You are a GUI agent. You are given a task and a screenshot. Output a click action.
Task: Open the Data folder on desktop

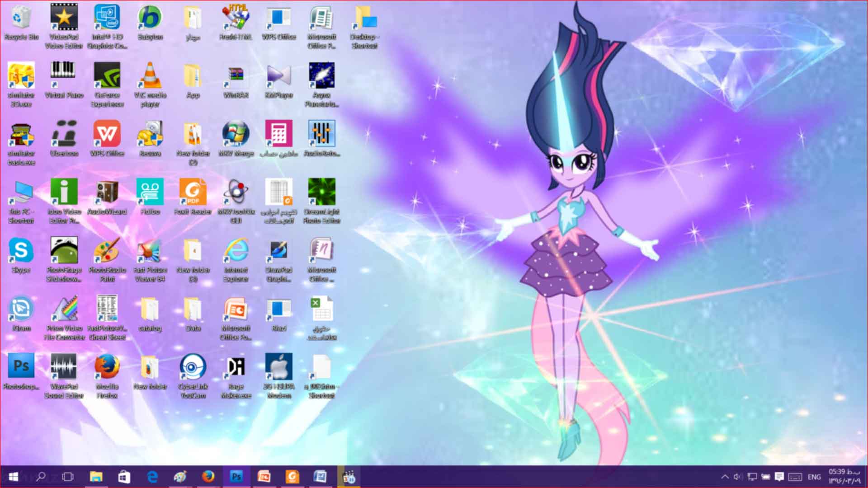193,314
